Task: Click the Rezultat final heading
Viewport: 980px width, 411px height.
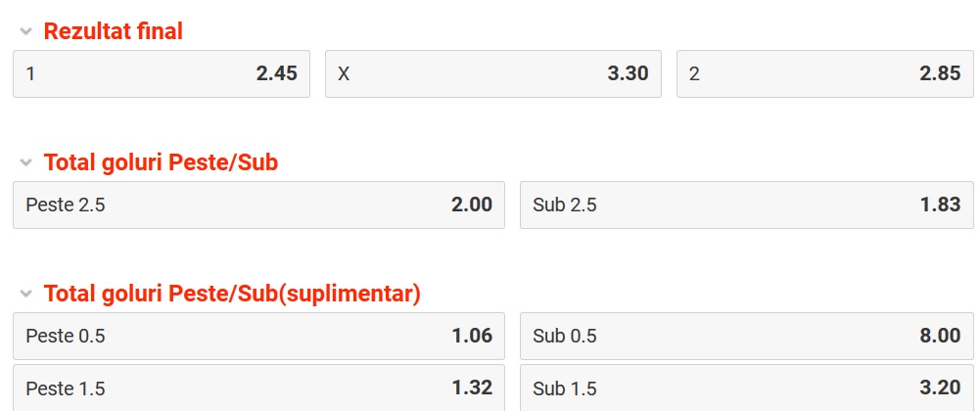Action: pyautogui.click(x=114, y=31)
